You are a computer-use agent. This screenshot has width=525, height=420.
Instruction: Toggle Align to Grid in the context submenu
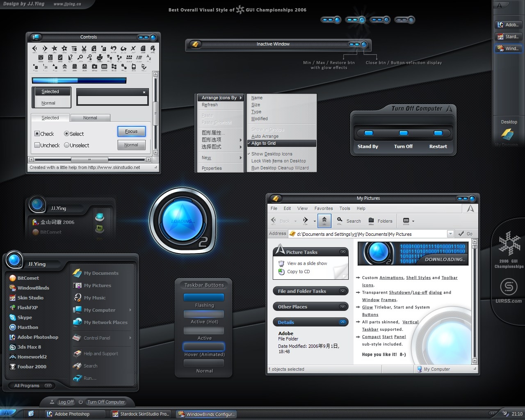(281, 143)
